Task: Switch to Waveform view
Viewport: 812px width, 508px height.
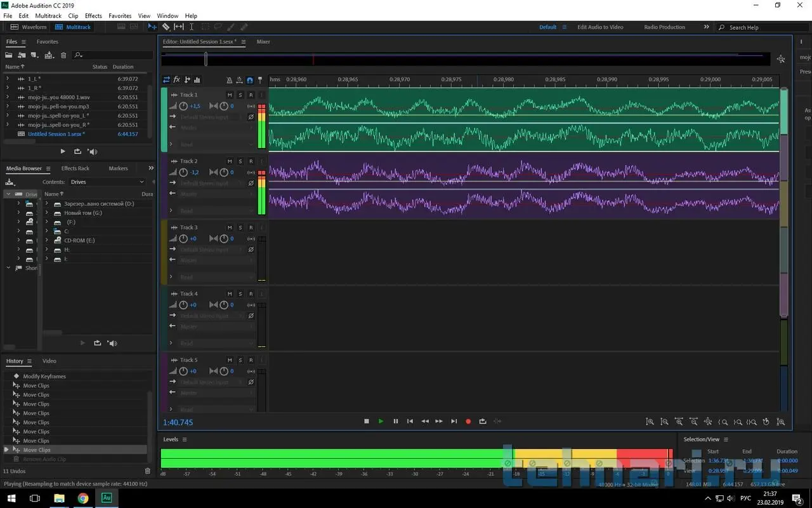Action: pyautogui.click(x=29, y=27)
